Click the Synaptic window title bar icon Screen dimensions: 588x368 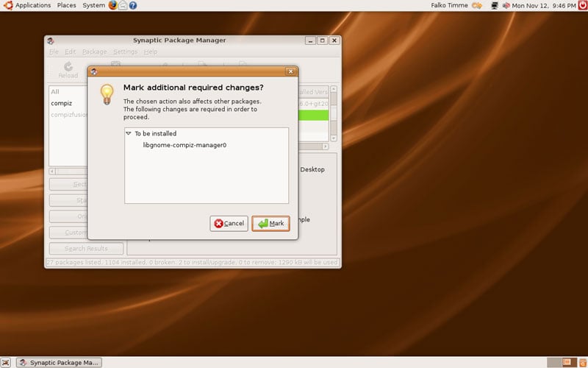pos(51,40)
